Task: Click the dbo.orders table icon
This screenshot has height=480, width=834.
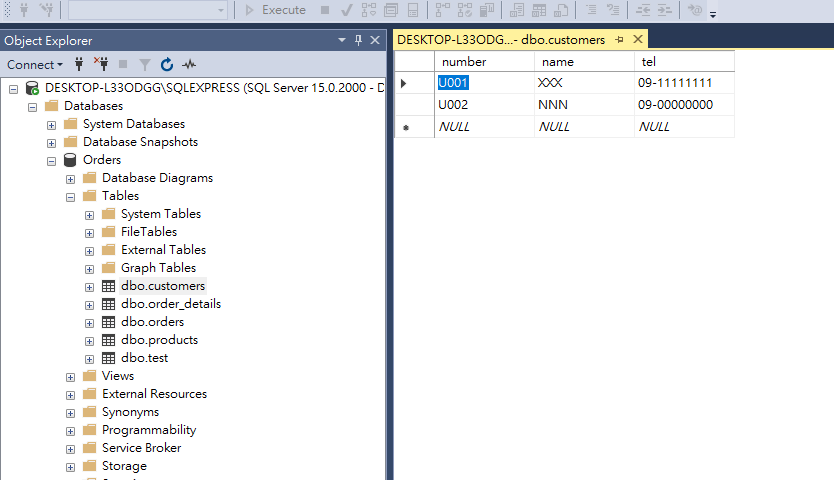Action: (109, 322)
